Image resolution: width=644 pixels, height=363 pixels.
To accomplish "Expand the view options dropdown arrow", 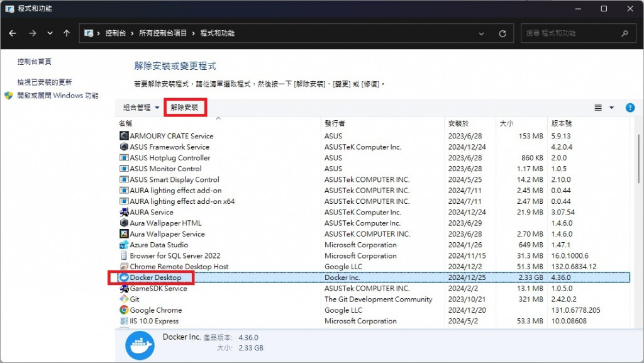I will click(x=611, y=108).
